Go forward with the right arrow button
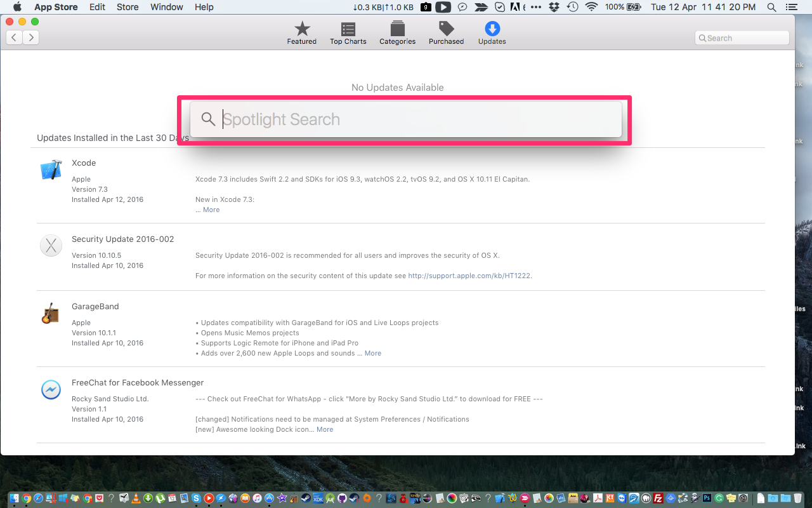 [31, 37]
